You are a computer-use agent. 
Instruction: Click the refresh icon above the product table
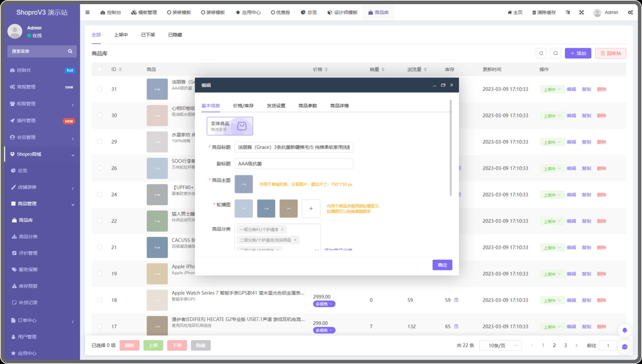click(x=541, y=53)
